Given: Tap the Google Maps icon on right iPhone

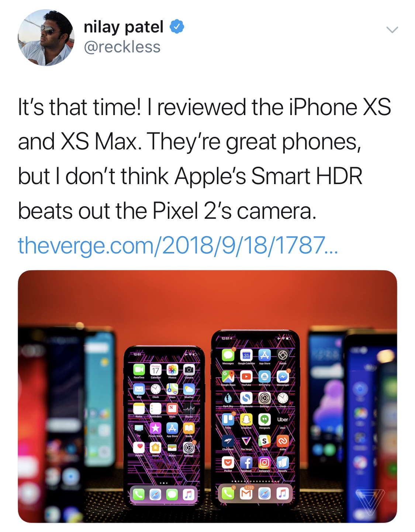Looking at the screenshot, I should coord(228,377).
